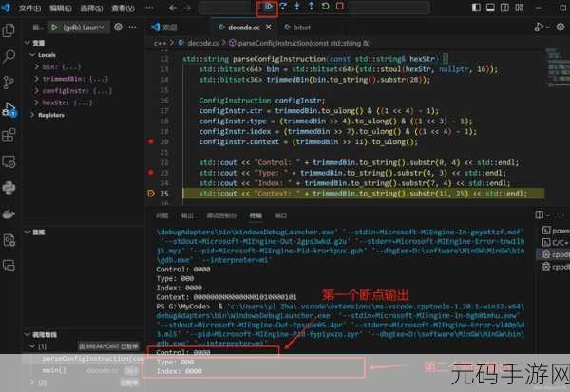This screenshot has width=570, height=392.
Task: Expand the trimmedBin variable
Action: click(x=36, y=79)
